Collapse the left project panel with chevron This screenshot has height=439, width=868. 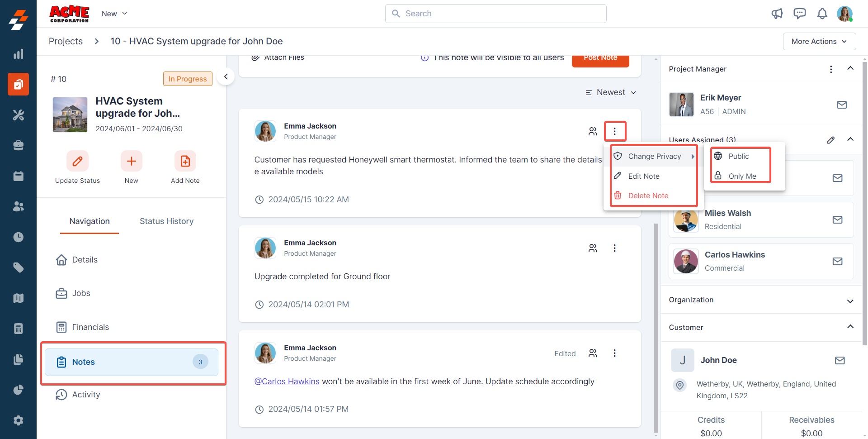226,76
